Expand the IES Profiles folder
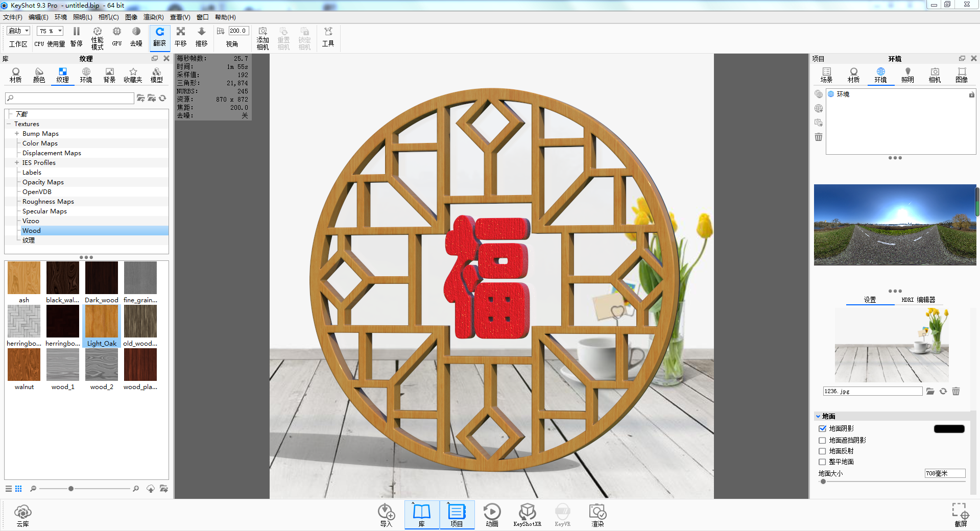The width and height of the screenshot is (980, 531). [x=17, y=163]
